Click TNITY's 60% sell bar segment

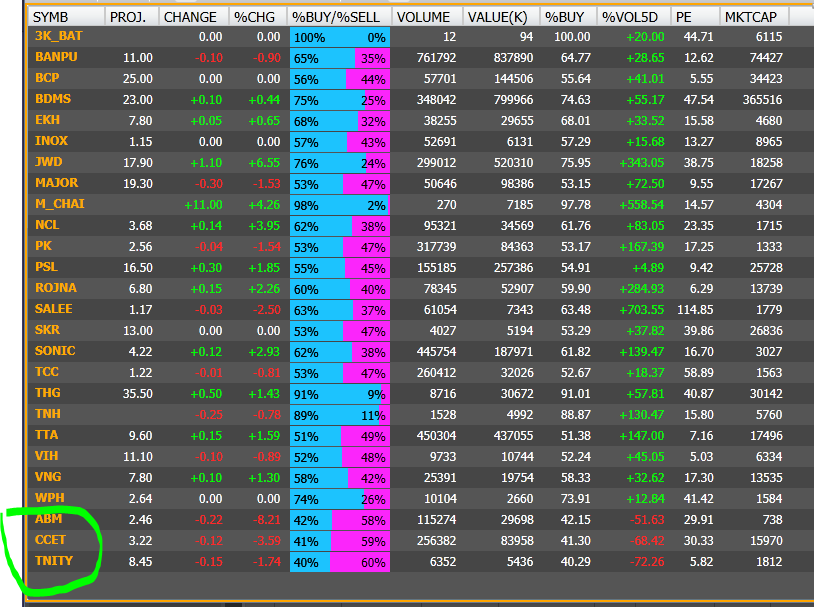[x=360, y=562]
